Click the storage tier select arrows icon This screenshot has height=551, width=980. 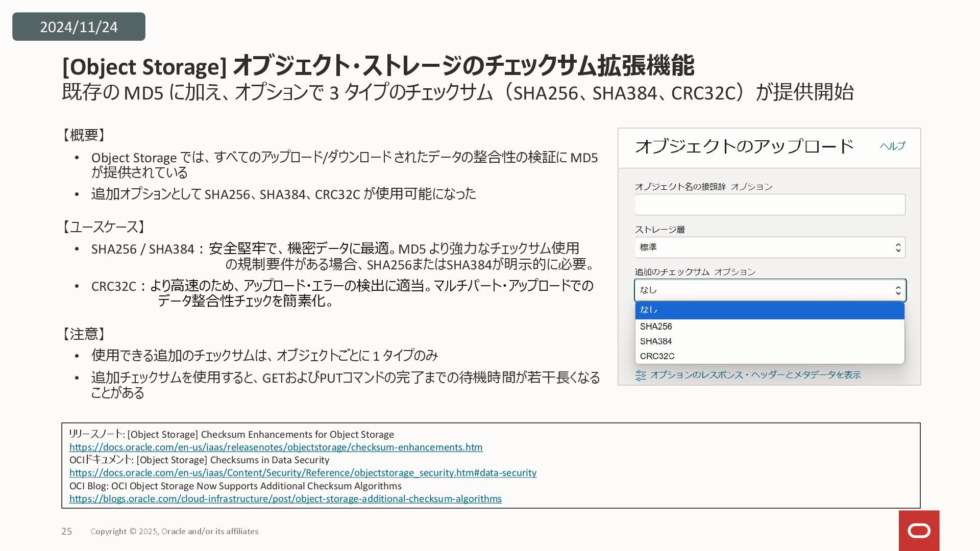click(x=898, y=248)
